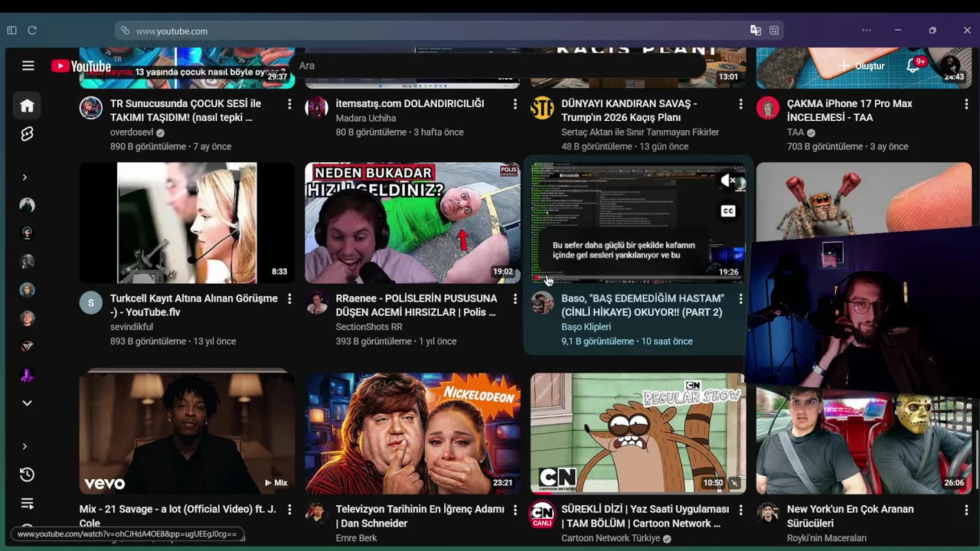Image resolution: width=980 pixels, height=551 pixels.
Task: Reload the page with refresh icon
Action: click(32, 31)
